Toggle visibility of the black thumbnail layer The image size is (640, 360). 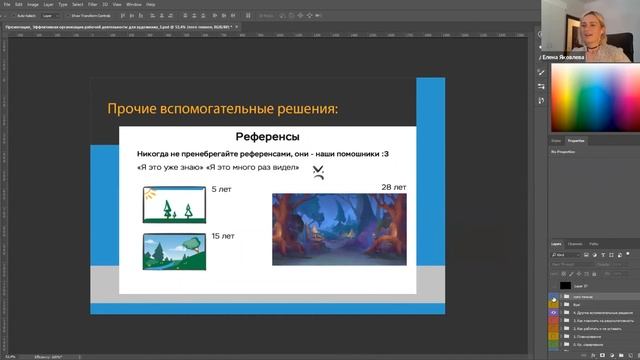(553, 286)
